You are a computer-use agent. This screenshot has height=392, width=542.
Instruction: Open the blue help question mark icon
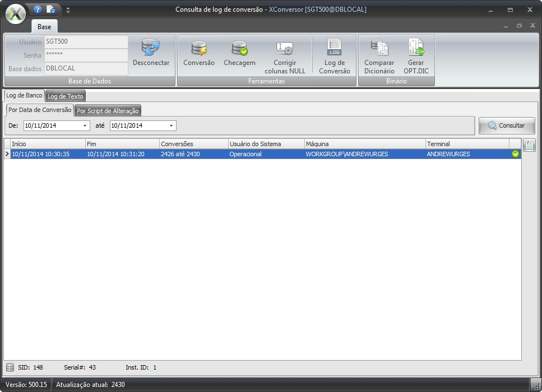38,10
